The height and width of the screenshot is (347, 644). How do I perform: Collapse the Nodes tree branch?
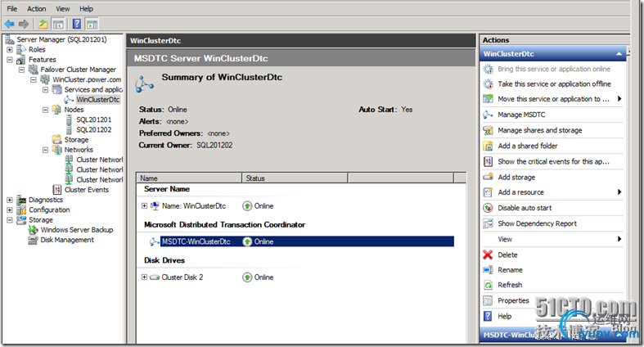pos(46,110)
